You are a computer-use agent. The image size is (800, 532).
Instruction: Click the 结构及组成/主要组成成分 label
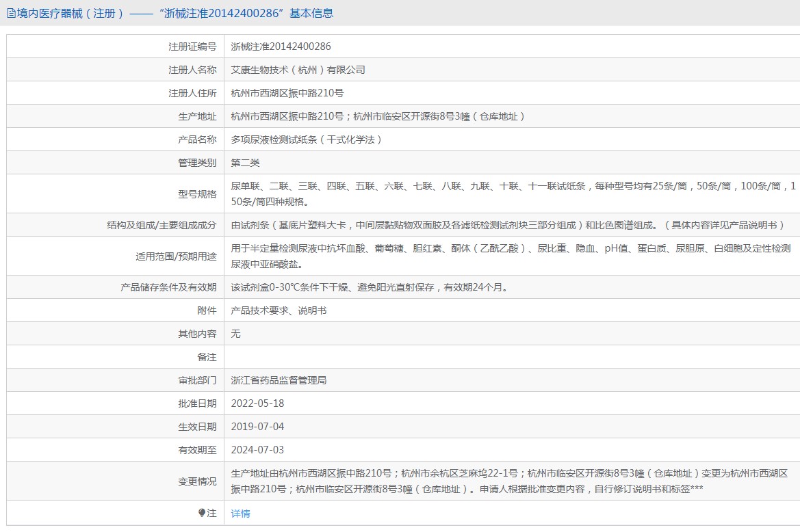click(x=162, y=225)
